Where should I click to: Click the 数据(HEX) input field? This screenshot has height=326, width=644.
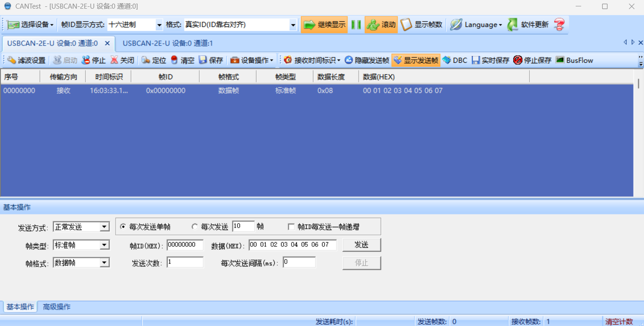[x=292, y=244]
